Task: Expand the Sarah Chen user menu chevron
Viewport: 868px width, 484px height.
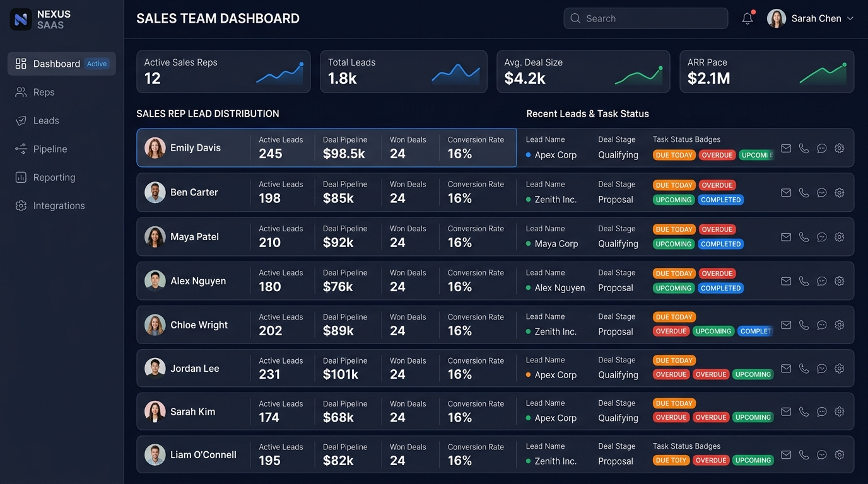Action: point(850,19)
